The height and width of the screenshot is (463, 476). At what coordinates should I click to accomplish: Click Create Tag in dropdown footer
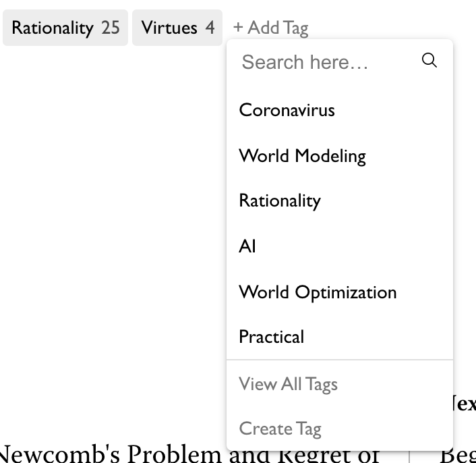point(280,429)
